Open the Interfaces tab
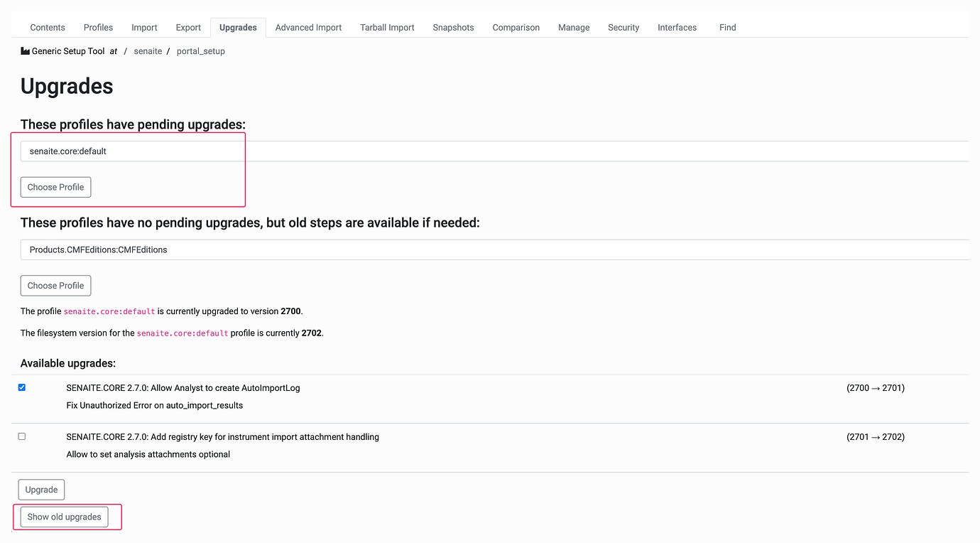980x543 pixels. tap(676, 27)
